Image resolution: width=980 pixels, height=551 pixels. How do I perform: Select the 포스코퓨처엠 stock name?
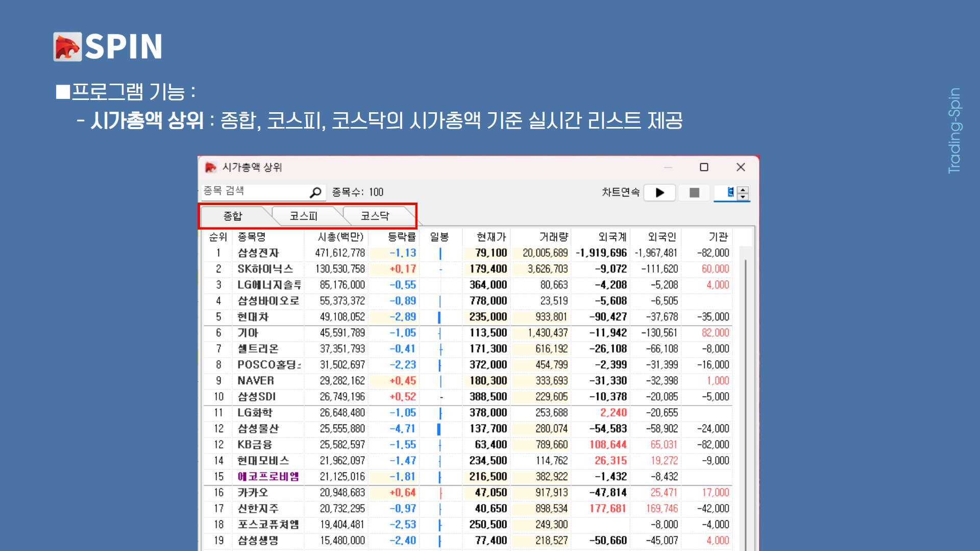point(268,524)
